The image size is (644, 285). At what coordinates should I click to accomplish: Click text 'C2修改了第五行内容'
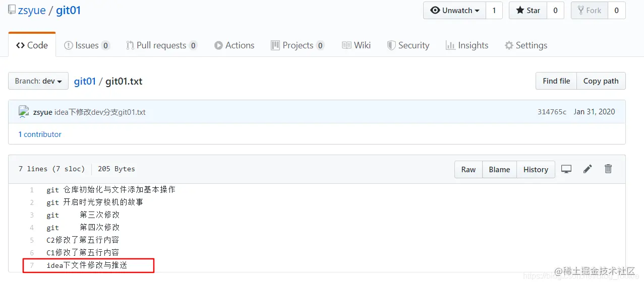pyautogui.click(x=83, y=240)
